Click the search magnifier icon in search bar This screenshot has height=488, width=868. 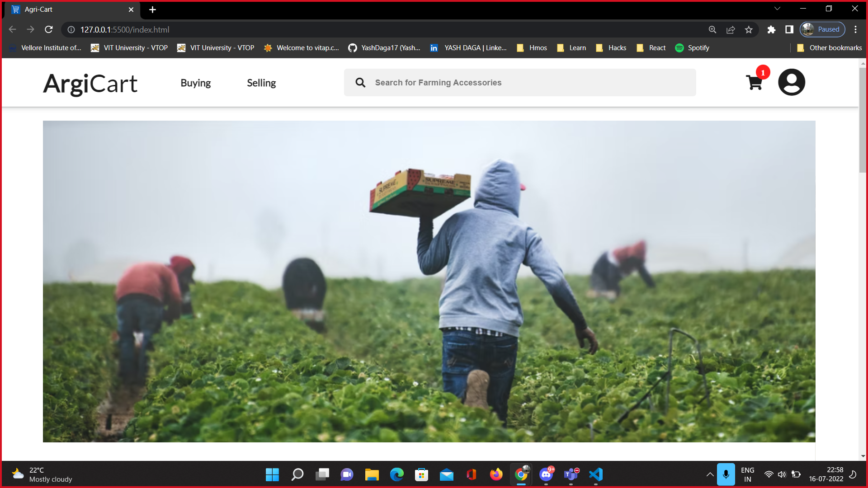(360, 83)
